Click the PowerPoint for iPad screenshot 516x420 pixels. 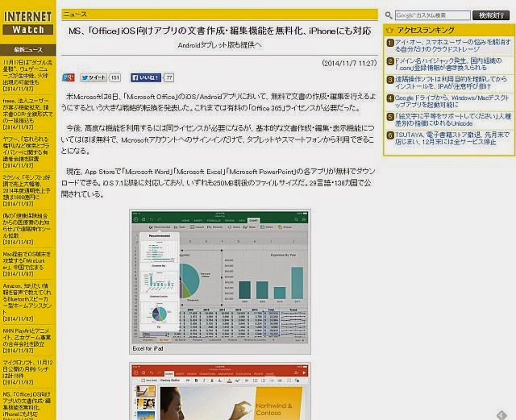tap(220, 392)
